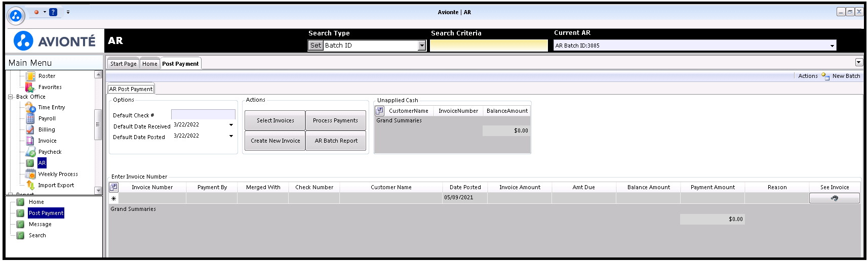The height and width of the screenshot is (261, 868).
Task: Click the Avionte application orb icon
Action: [x=16, y=16]
